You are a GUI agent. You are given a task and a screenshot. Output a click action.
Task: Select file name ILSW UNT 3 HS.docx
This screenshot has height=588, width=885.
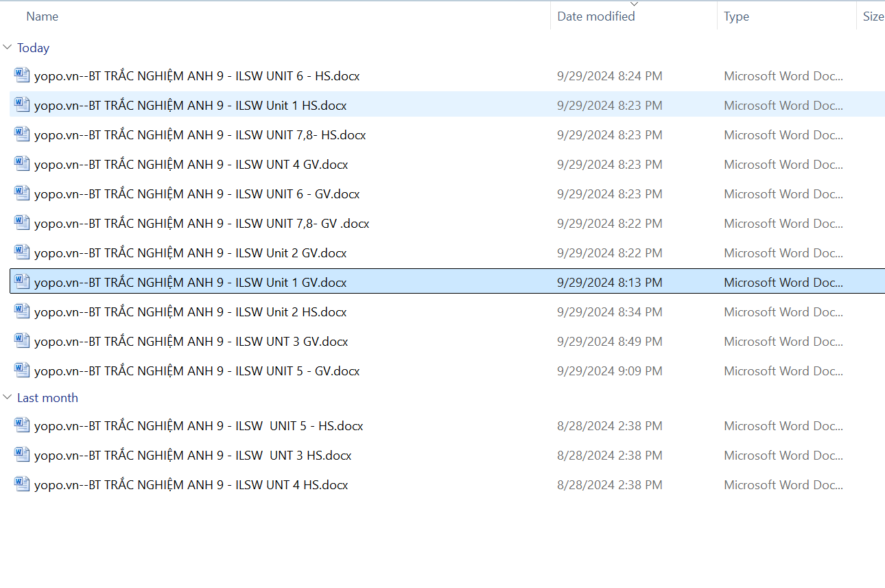(x=193, y=456)
